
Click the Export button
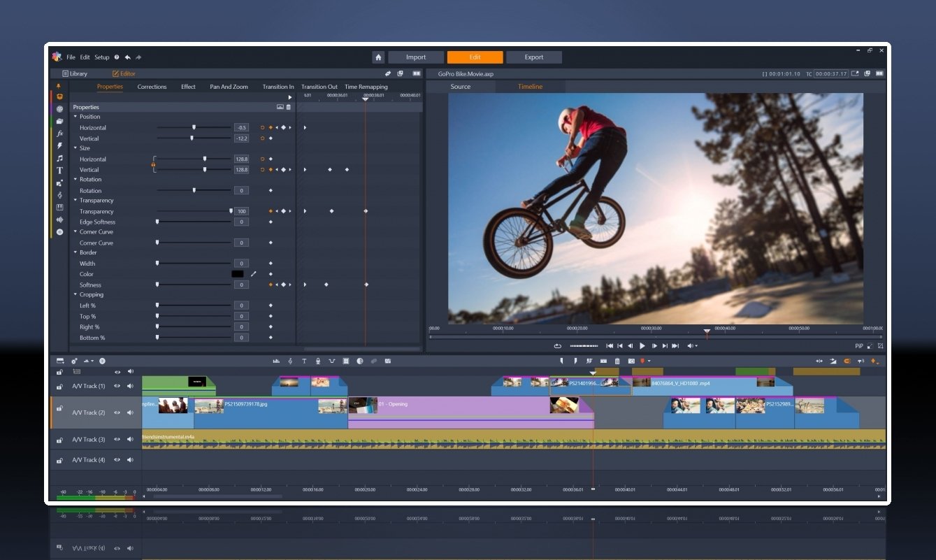coord(533,57)
